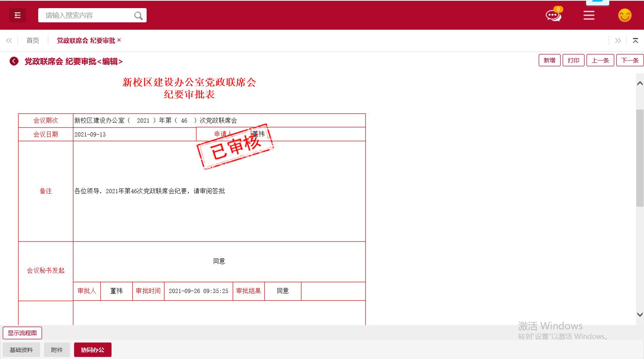This screenshot has height=359, width=644.
Task: Close the 党政联席会 纪要审批 tab
Action: pos(119,40)
